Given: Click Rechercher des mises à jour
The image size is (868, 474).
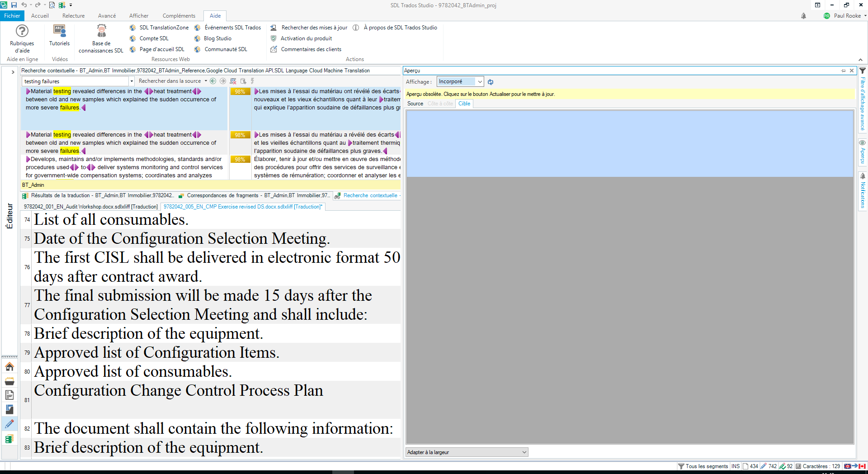Looking at the screenshot, I should coord(309,28).
